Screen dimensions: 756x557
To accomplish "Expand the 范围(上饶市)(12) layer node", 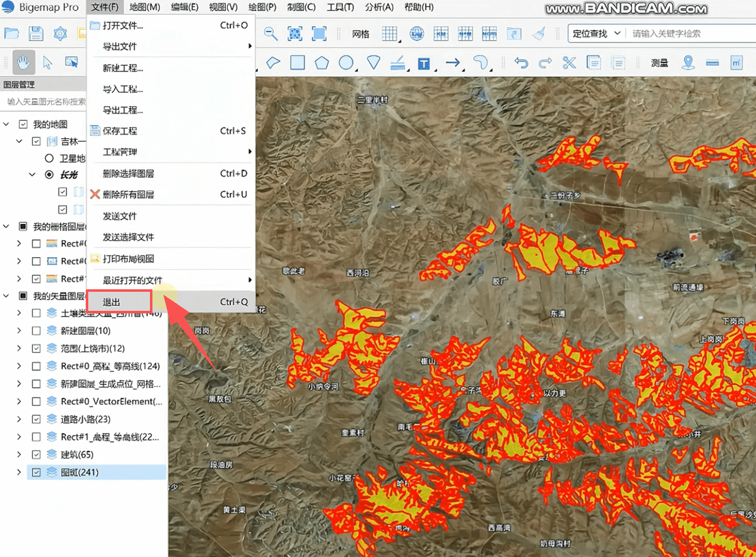I will (x=19, y=349).
